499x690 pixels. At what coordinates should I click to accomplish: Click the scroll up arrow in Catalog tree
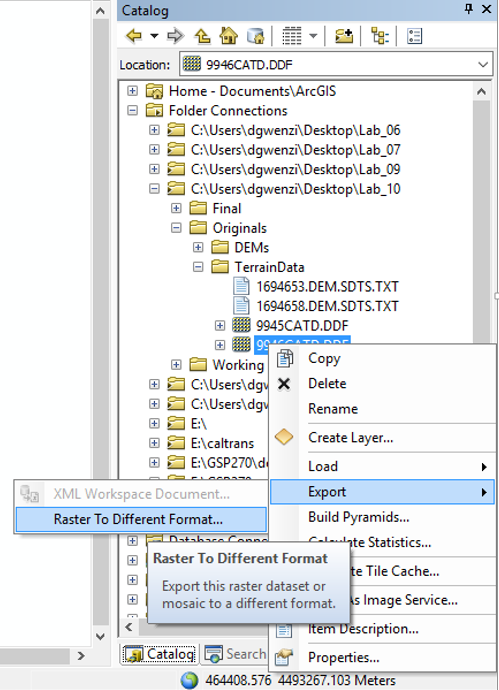481,92
